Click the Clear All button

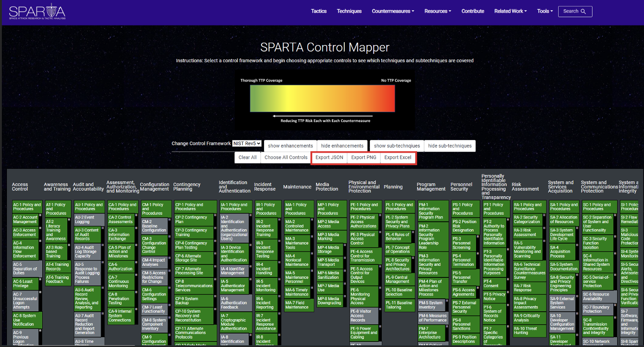247,157
